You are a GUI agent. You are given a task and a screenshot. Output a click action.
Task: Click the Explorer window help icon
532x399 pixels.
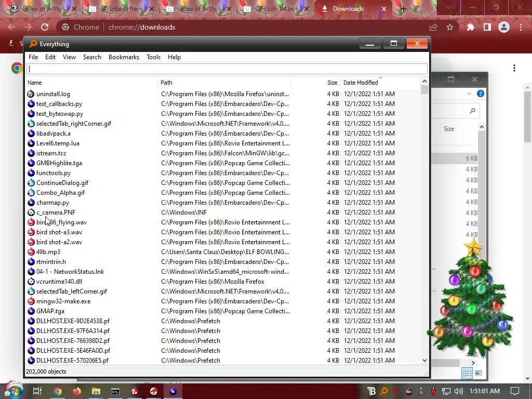click(x=481, y=94)
